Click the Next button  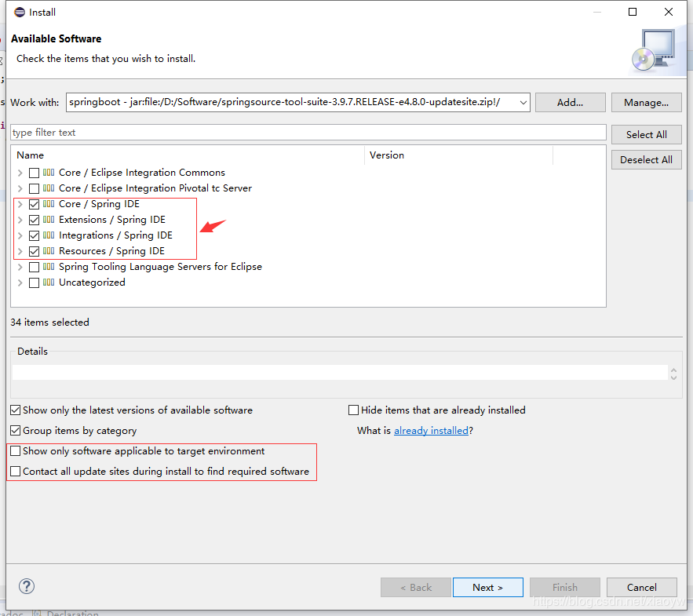click(487, 587)
